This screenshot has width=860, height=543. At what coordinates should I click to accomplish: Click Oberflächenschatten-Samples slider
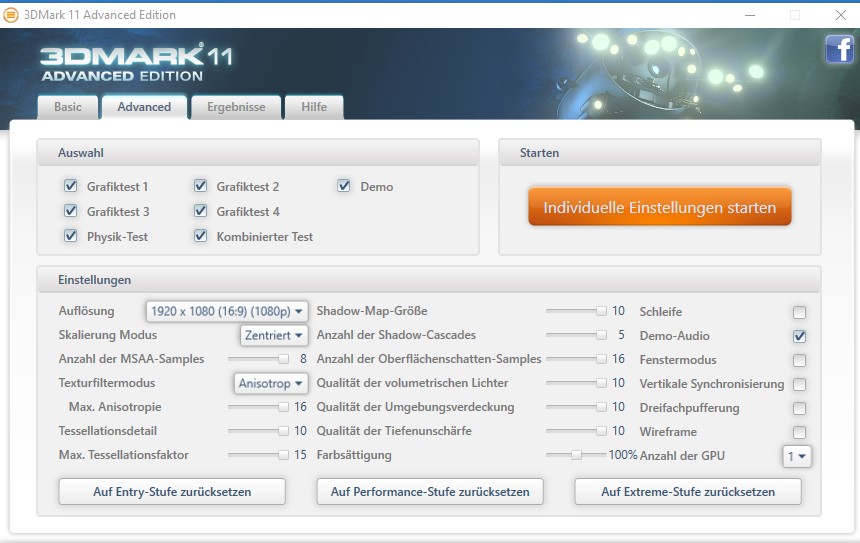pos(576,359)
